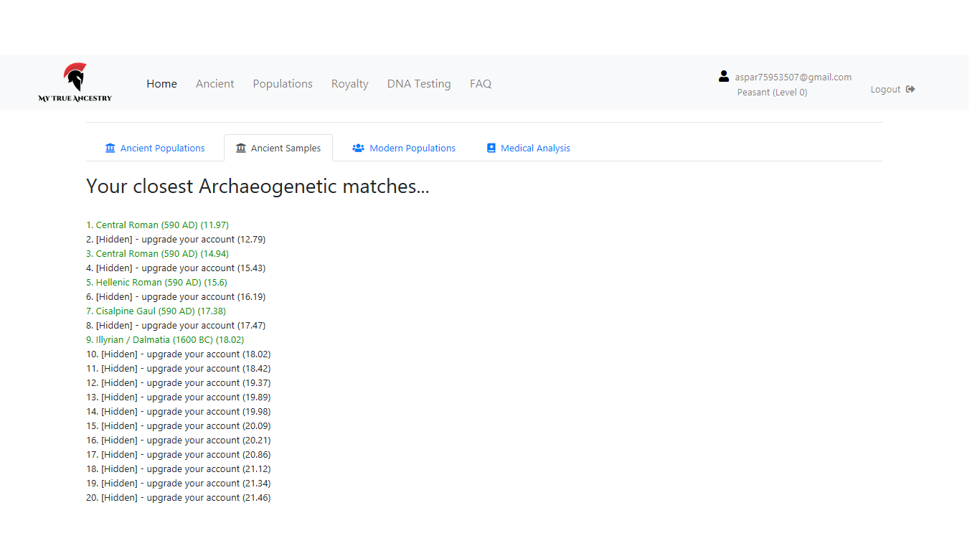Click the logout arrow icon

[x=910, y=89]
